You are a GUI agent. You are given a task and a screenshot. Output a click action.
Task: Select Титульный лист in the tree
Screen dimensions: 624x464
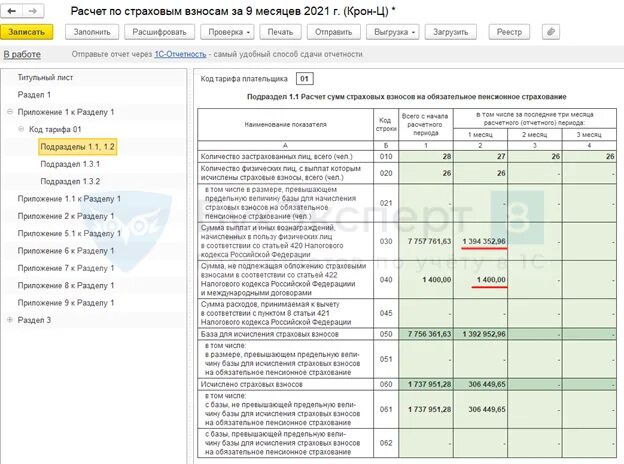click(x=45, y=77)
